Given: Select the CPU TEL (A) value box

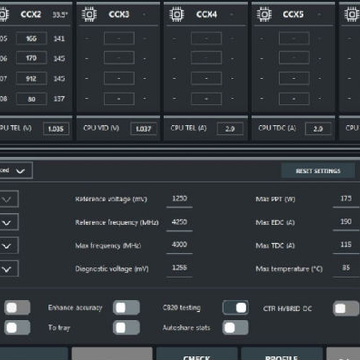Looking at the screenshot, I should pos(230,129).
